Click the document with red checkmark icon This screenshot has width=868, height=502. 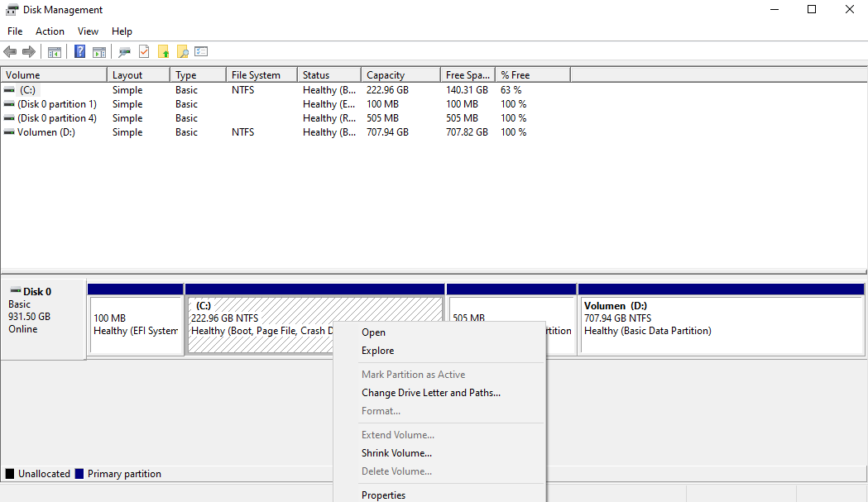click(x=144, y=51)
